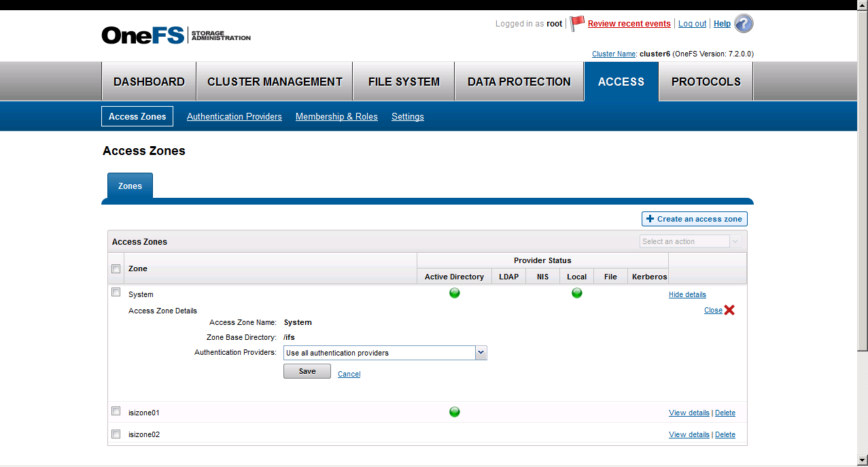868x467 pixels.
Task: Click the System zone Active Directory status indicator
Action: pyautogui.click(x=455, y=294)
